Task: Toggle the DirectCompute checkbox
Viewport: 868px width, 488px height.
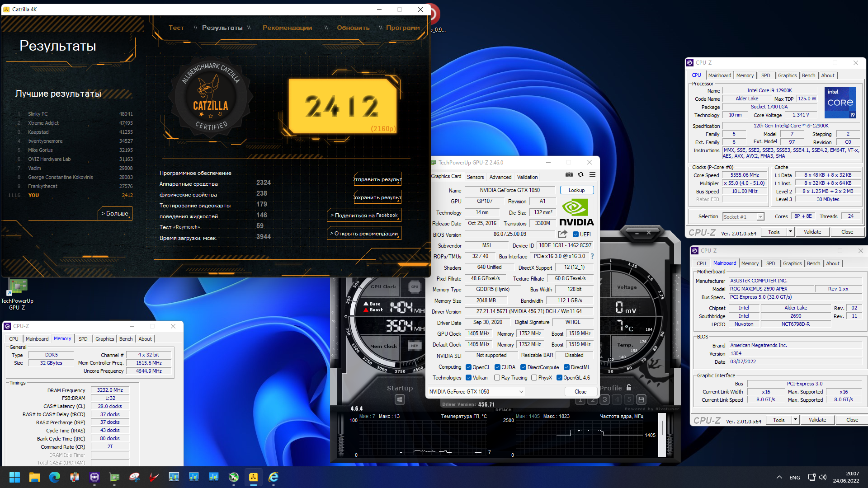Action: click(523, 367)
